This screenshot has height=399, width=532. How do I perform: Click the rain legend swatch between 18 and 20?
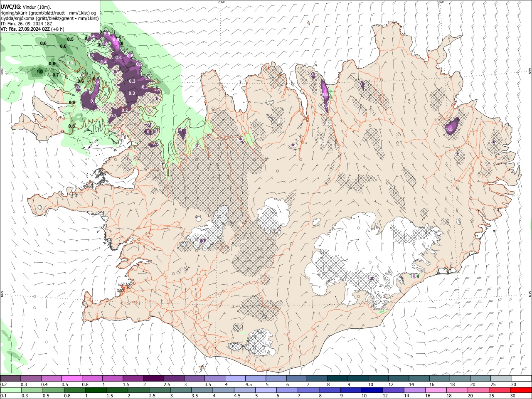pos(456,390)
